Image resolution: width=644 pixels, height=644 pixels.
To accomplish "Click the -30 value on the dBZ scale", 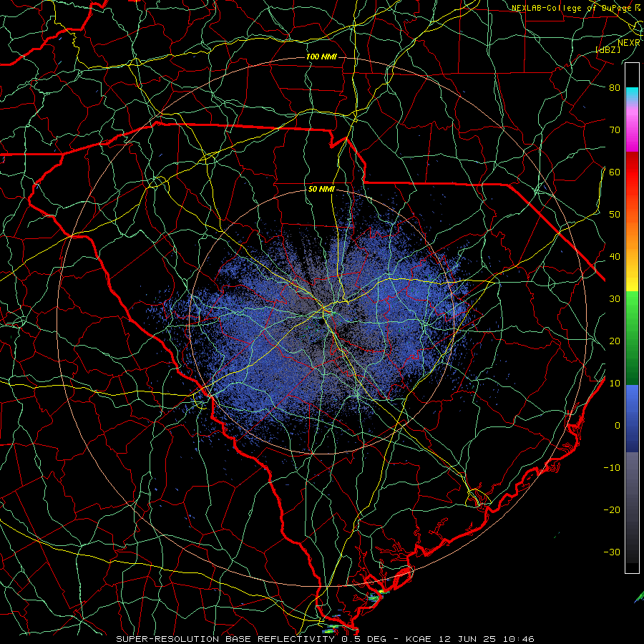I will click(612, 552).
